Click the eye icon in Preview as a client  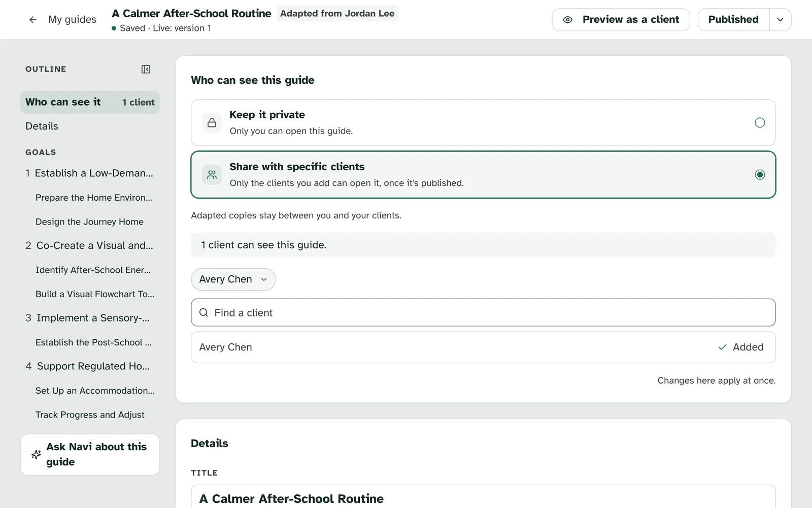tap(568, 20)
